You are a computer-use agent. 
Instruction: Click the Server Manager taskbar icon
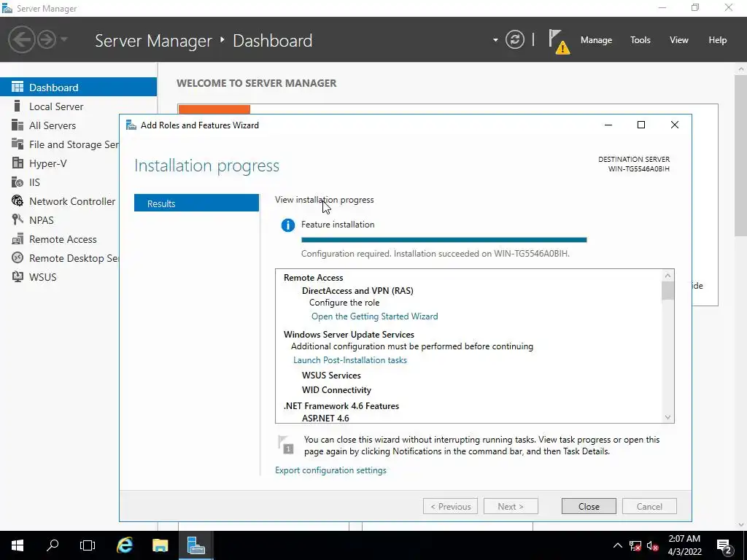coord(196,545)
